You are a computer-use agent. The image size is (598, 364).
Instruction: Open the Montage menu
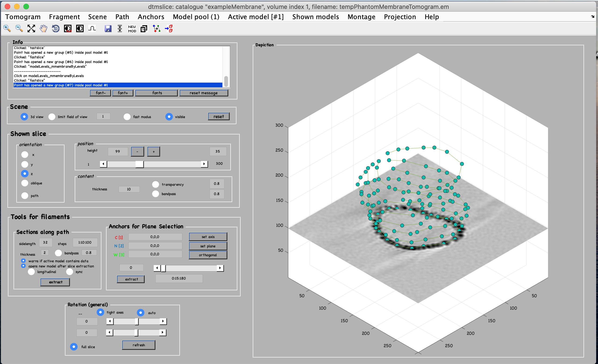click(x=361, y=17)
